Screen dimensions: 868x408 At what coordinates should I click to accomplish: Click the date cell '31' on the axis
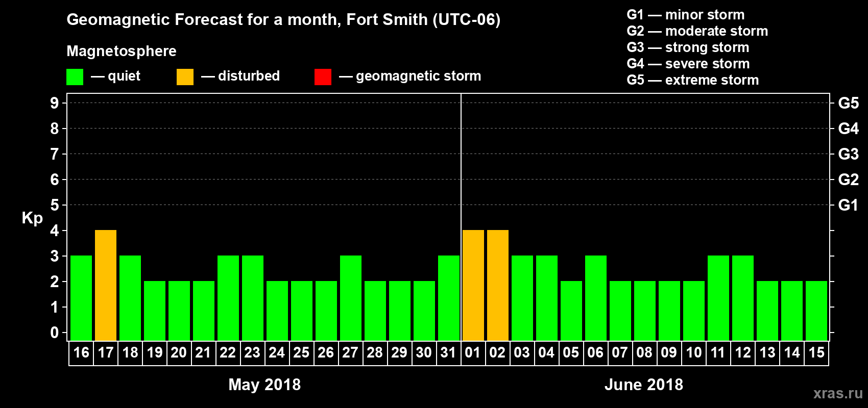(449, 352)
